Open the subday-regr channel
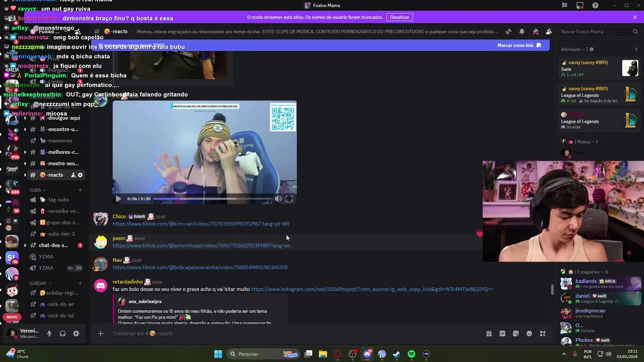The height and width of the screenshot is (362, 644). (55, 293)
